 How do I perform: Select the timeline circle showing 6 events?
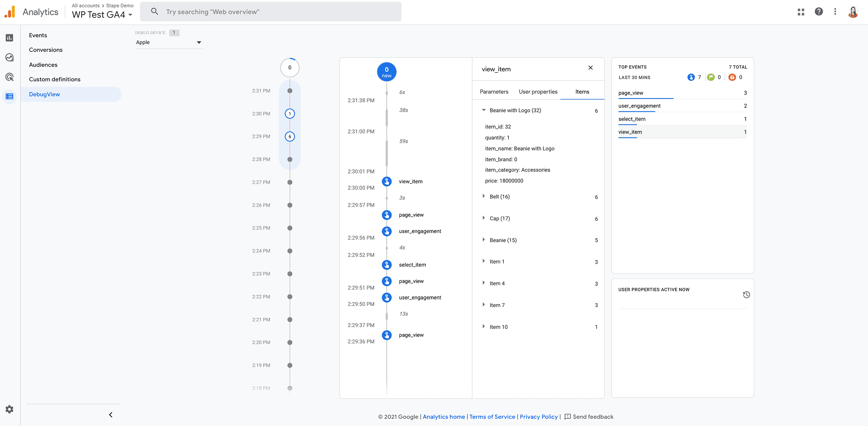[x=290, y=137]
